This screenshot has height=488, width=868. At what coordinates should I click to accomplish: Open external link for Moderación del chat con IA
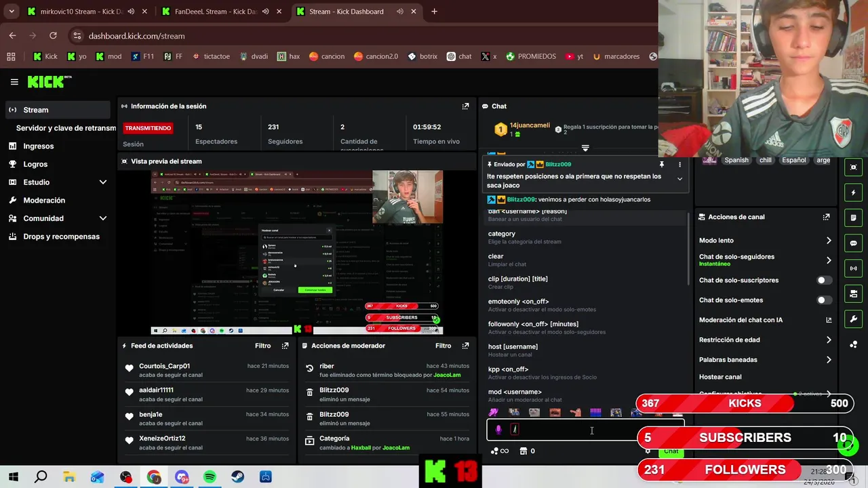click(x=829, y=320)
